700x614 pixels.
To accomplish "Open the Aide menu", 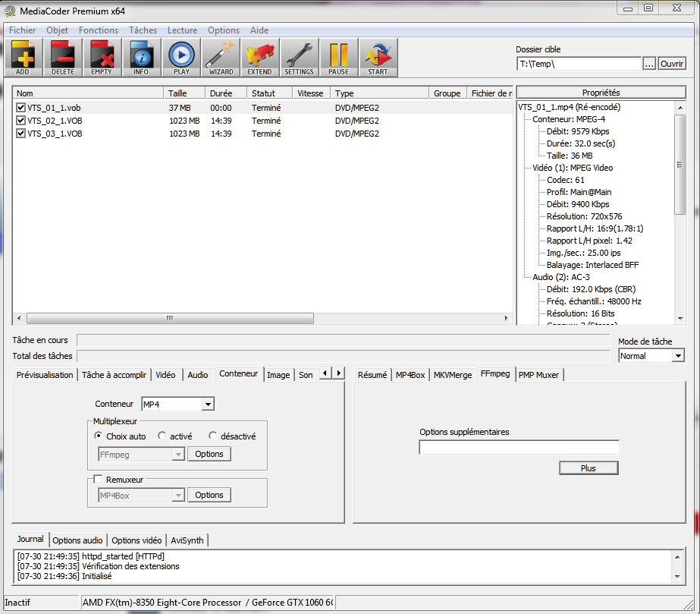I will (x=259, y=30).
